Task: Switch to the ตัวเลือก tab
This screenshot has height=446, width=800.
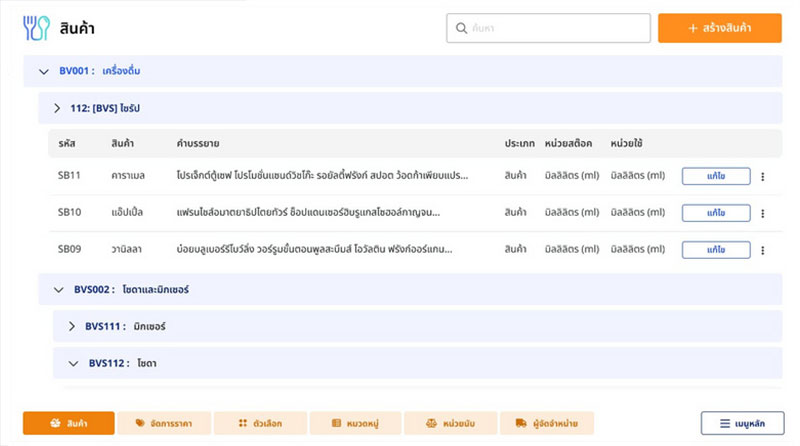Action: (x=259, y=423)
